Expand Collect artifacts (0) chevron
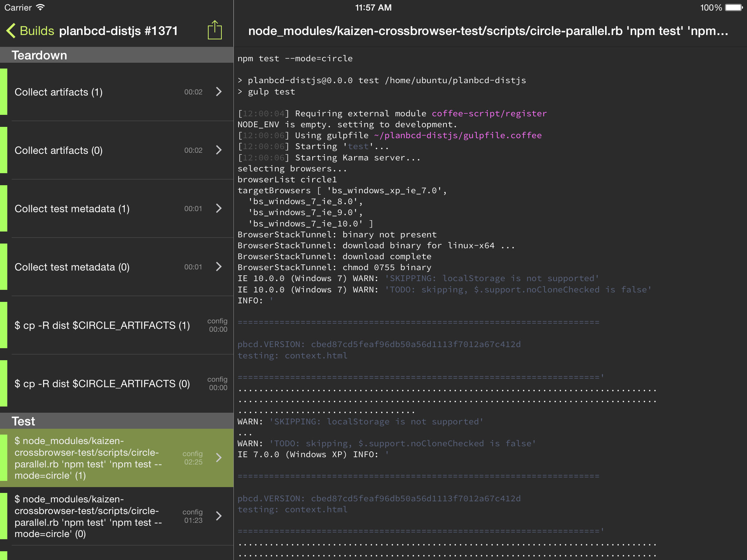Image resolution: width=747 pixels, height=560 pixels. (219, 150)
